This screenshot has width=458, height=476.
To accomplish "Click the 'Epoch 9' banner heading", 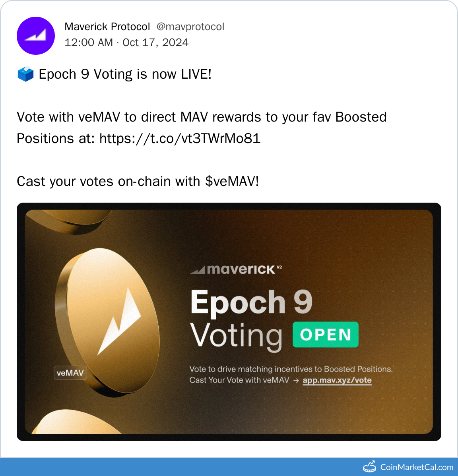I will point(251,302).
